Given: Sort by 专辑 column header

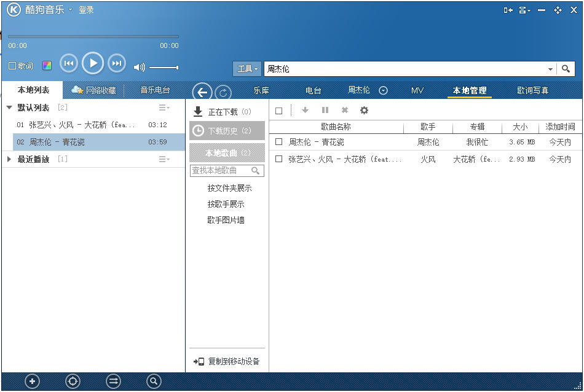Looking at the screenshot, I should click(x=477, y=127).
